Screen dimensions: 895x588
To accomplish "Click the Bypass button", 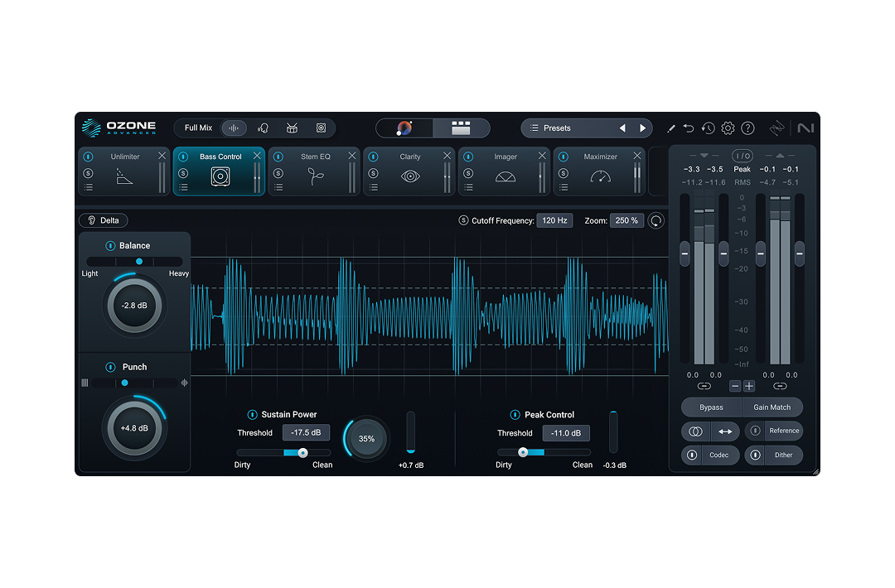I will pyautogui.click(x=711, y=407).
